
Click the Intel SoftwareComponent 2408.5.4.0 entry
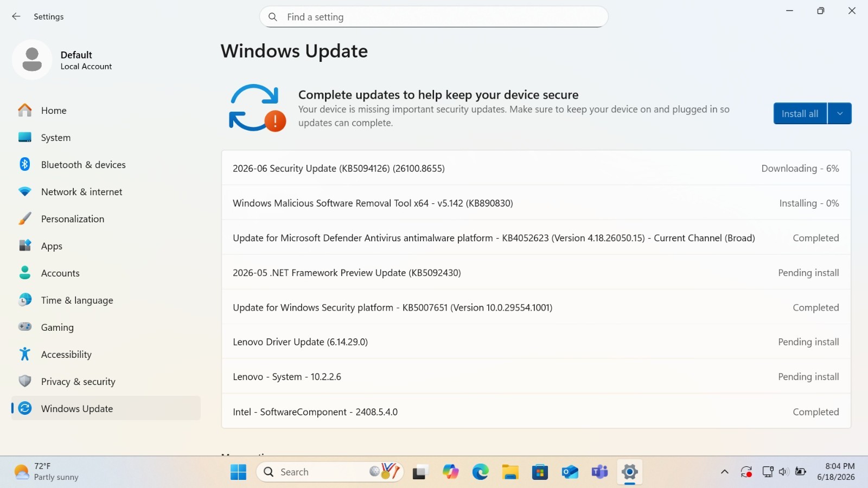tap(536, 412)
